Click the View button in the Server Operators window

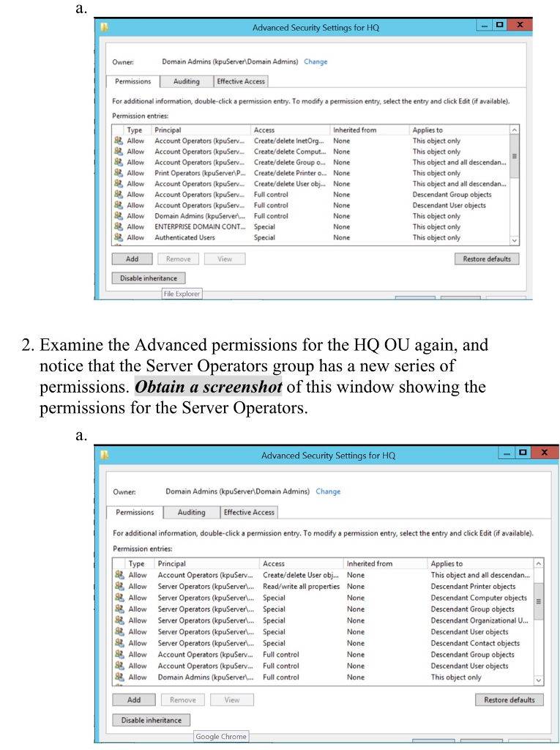(x=232, y=699)
